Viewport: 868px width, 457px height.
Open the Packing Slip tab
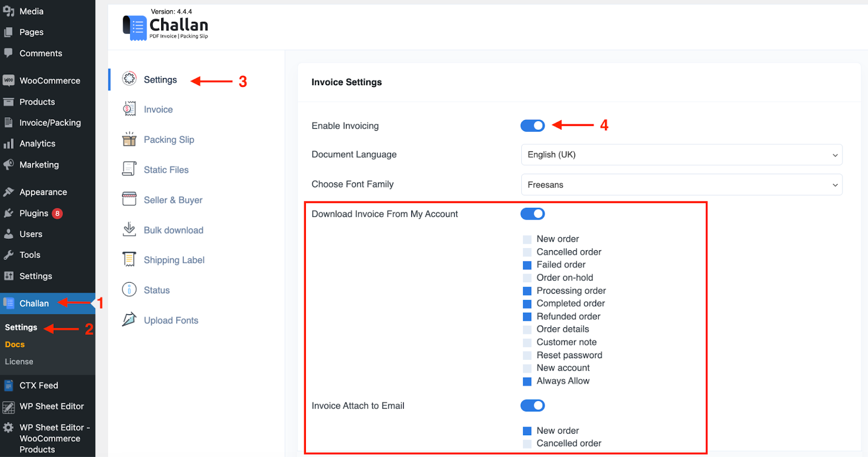coord(169,139)
